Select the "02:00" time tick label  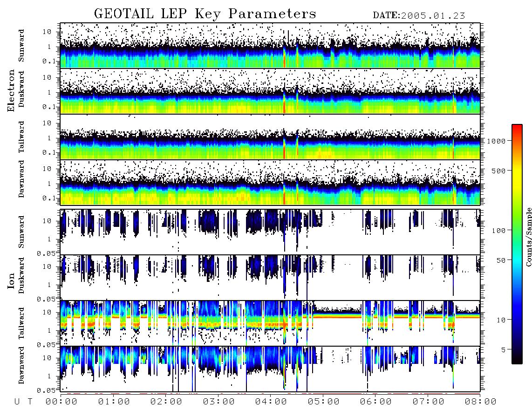point(166,402)
